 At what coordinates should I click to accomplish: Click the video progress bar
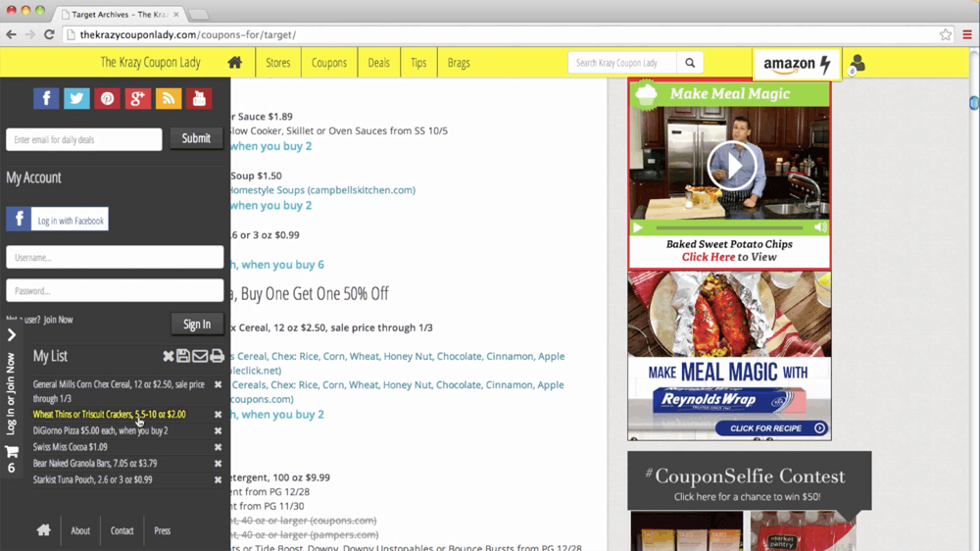(729, 227)
